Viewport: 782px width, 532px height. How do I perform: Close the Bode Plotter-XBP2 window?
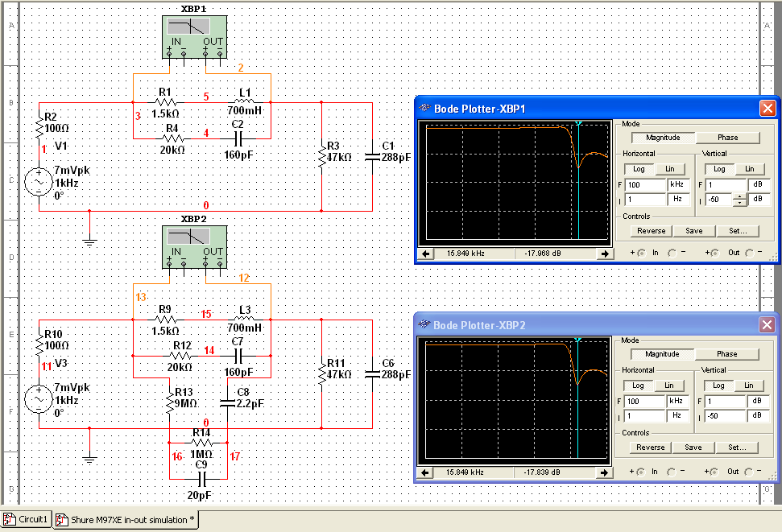coord(767,325)
